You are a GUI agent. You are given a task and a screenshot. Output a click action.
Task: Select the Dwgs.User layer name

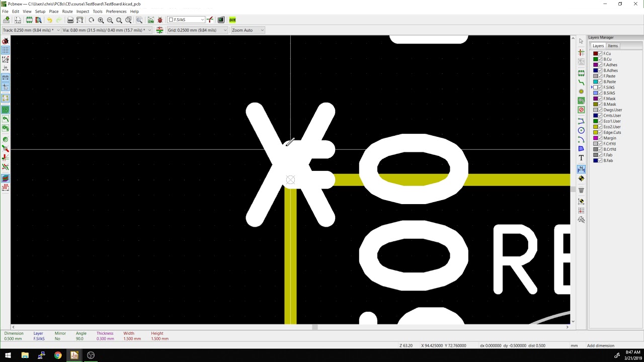[x=613, y=110]
